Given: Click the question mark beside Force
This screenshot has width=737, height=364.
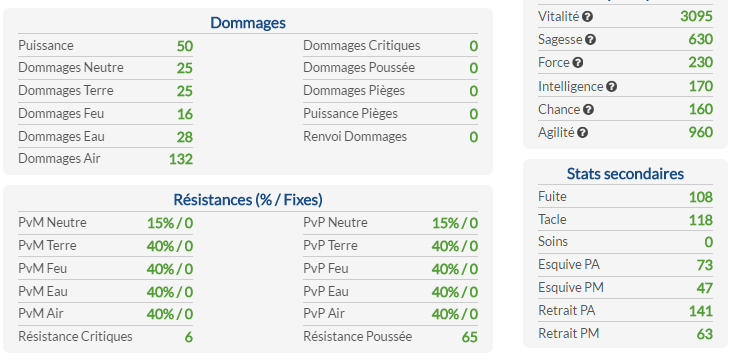Looking at the screenshot, I should click(578, 63).
